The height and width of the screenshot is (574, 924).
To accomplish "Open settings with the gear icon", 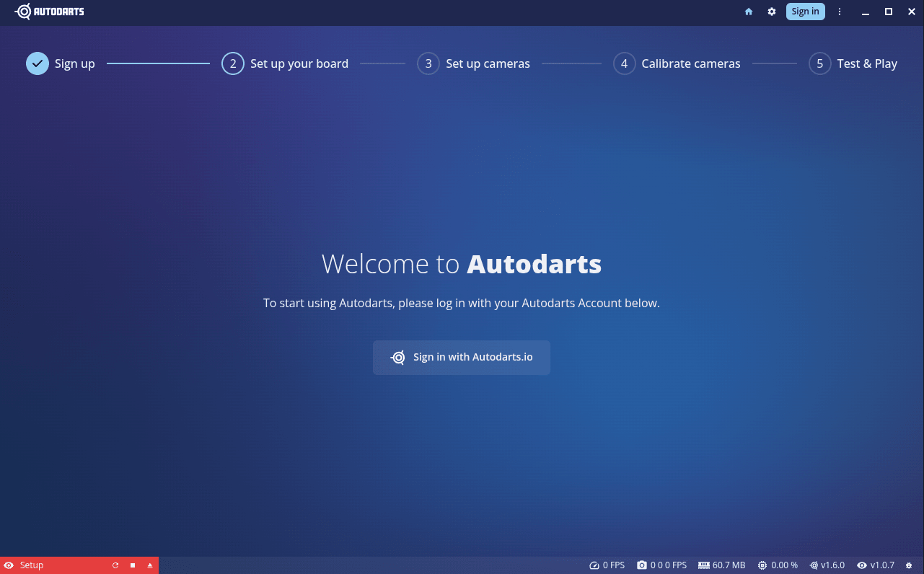I will (772, 12).
